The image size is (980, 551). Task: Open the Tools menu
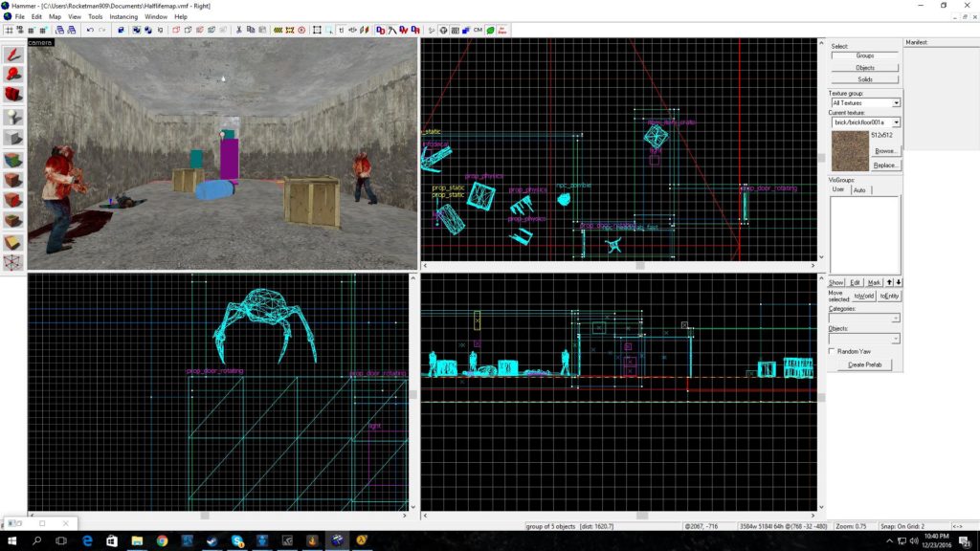(95, 17)
